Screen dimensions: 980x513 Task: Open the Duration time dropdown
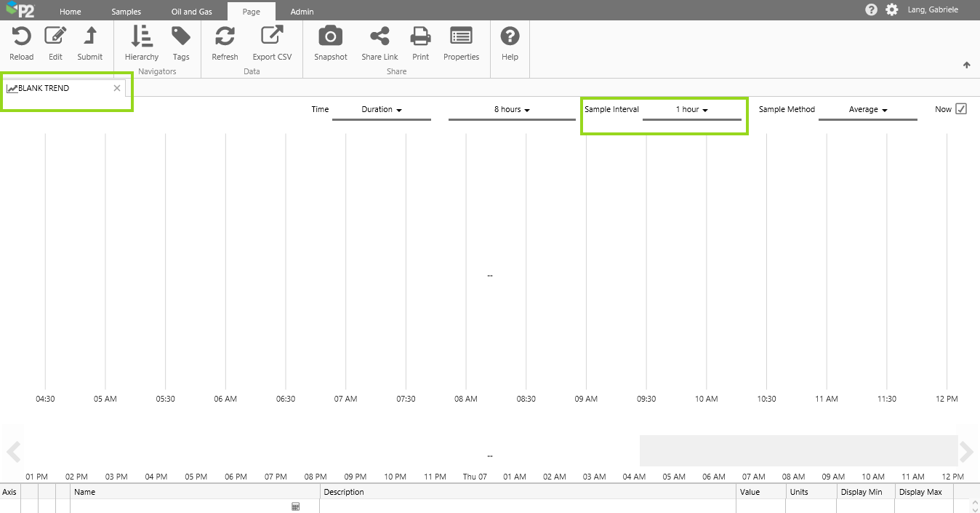382,110
